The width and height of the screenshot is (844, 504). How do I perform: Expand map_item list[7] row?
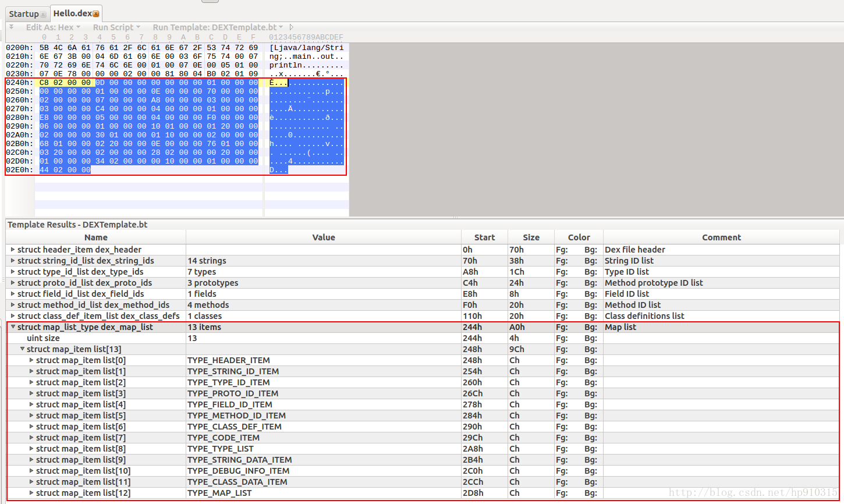click(x=31, y=438)
